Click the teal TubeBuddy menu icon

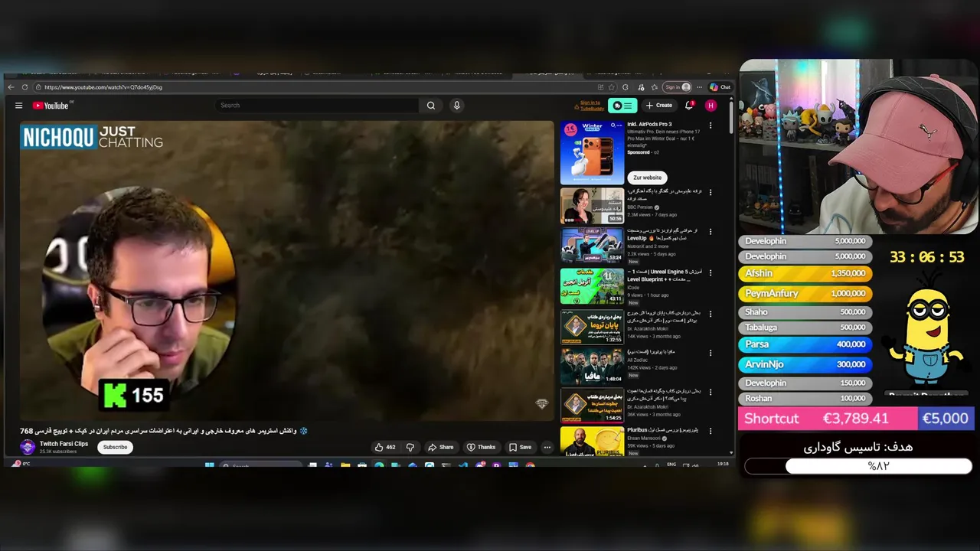tap(622, 106)
